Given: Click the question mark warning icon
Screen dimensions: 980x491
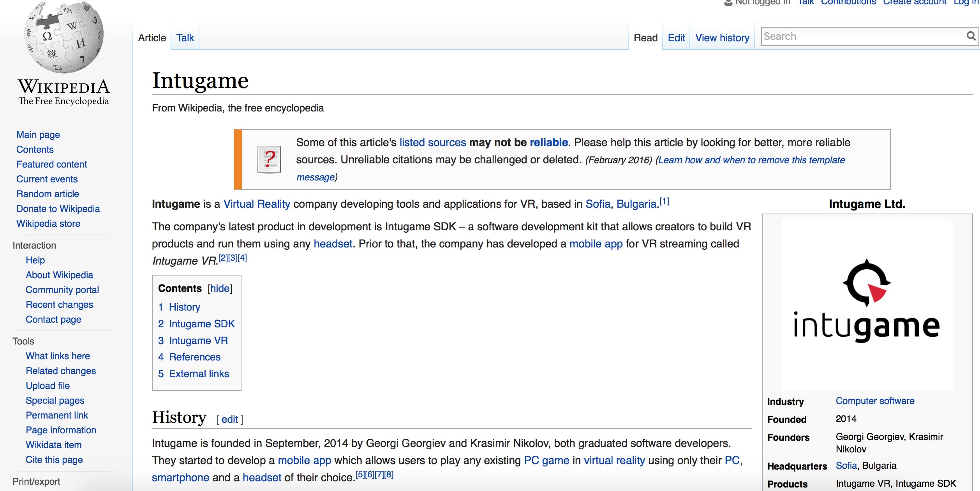Looking at the screenshot, I should tap(269, 159).
